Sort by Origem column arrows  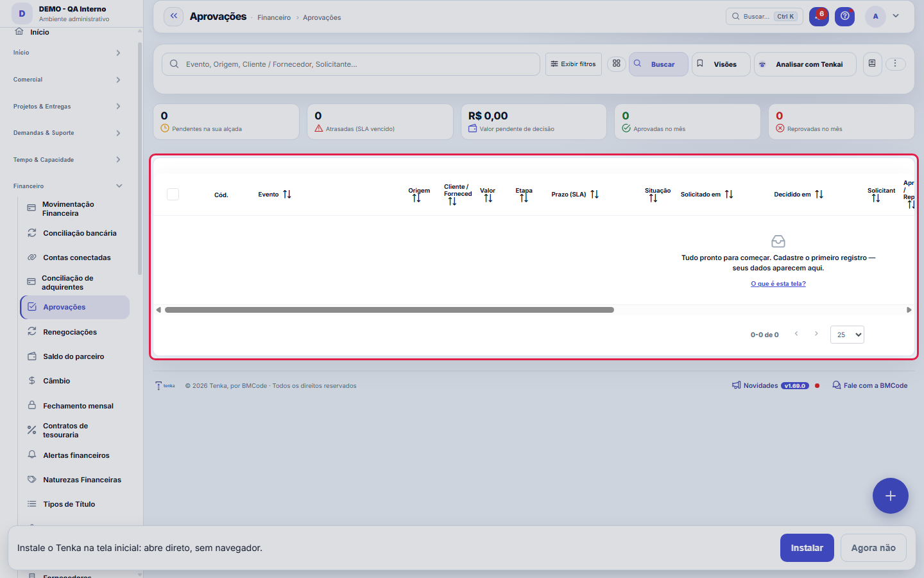pyautogui.click(x=416, y=198)
